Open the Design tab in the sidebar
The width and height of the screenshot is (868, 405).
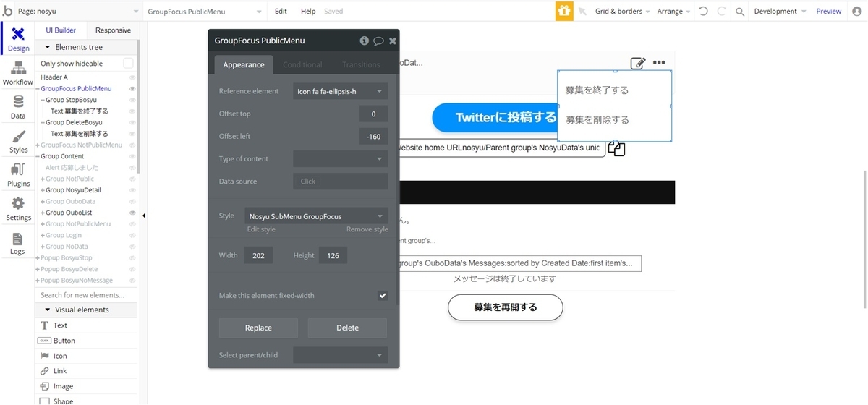19,39
